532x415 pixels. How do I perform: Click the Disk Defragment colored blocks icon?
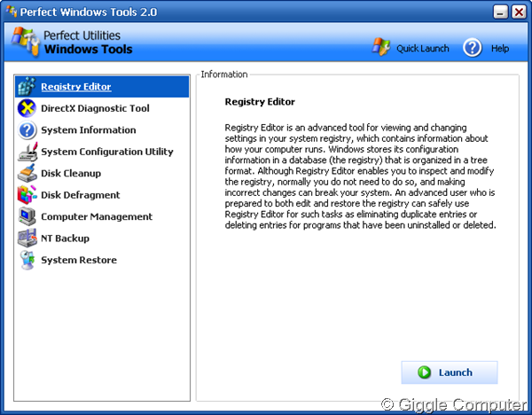(27, 195)
